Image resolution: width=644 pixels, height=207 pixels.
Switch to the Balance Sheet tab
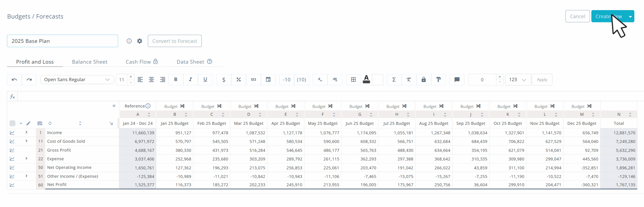(x=90, y=62)
